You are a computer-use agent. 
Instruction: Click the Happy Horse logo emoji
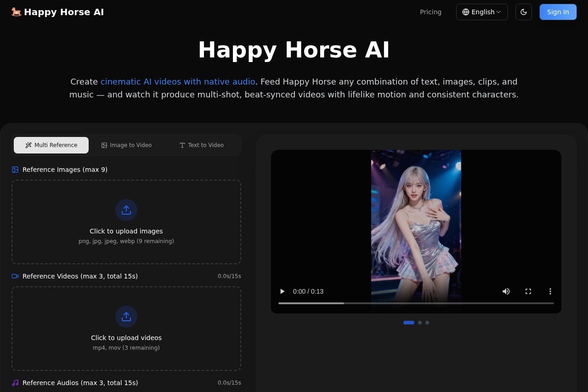16,12
